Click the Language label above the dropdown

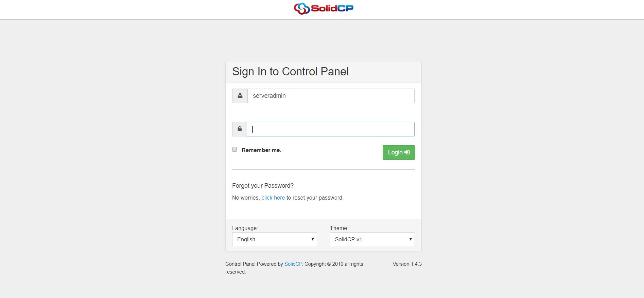[245, 228]
